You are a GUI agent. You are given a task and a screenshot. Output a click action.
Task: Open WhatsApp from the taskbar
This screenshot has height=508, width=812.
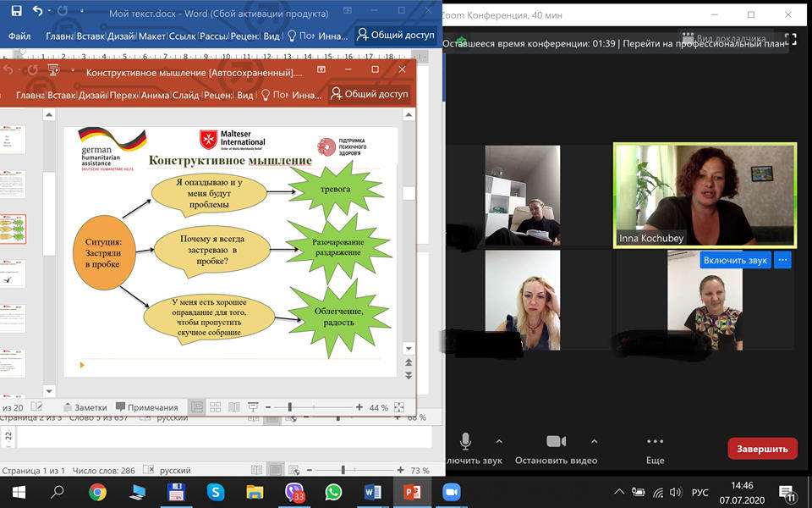[333, 492]
